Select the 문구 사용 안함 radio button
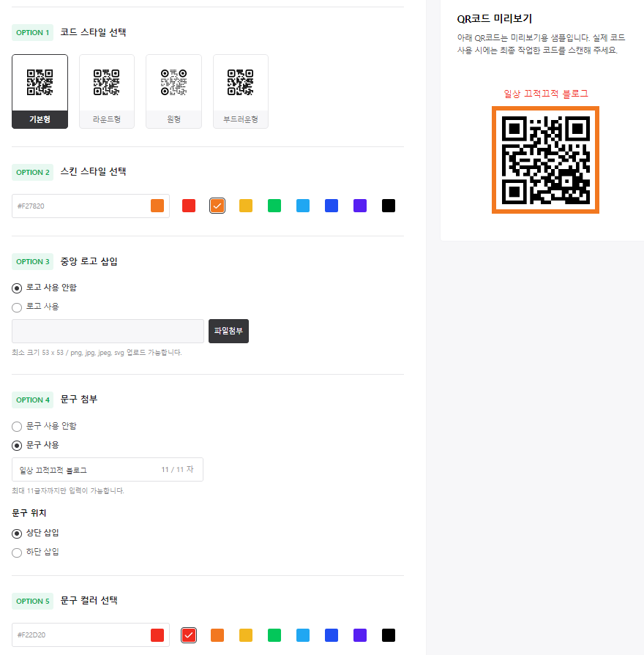 17,427
